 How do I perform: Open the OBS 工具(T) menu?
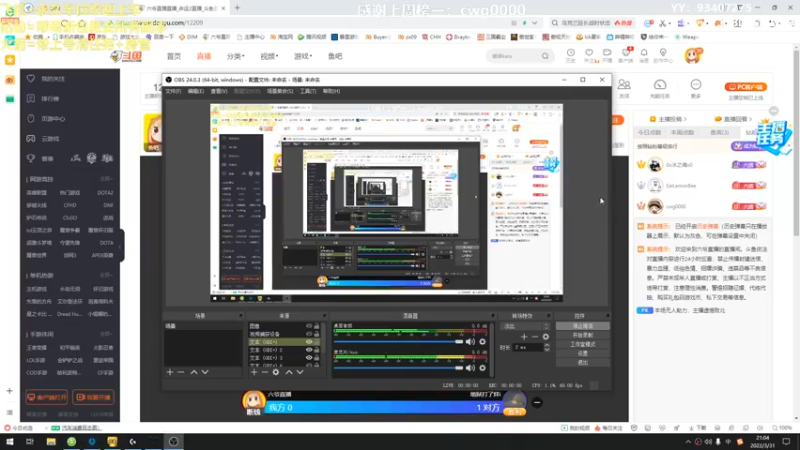coord(308,91)
